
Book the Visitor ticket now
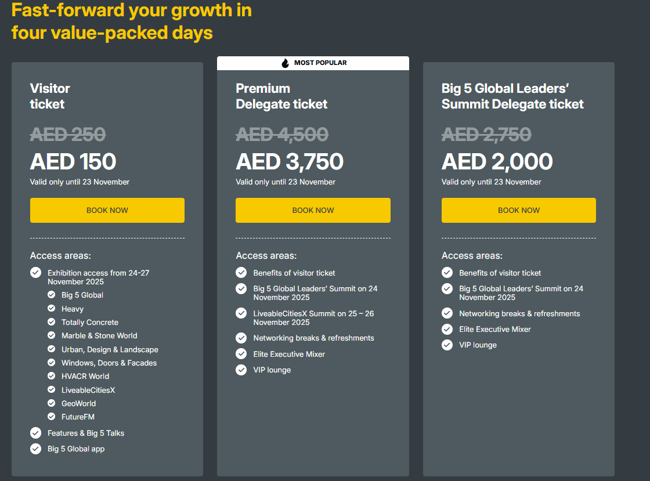click(107, 210)
